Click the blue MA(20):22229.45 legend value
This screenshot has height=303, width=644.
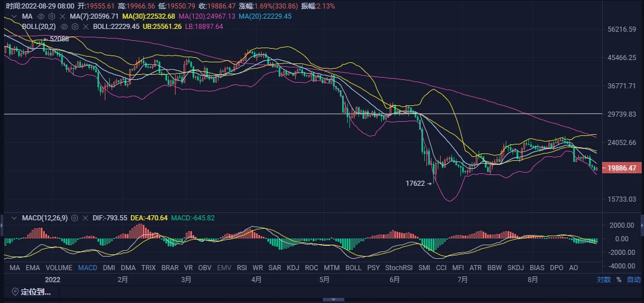265,16
